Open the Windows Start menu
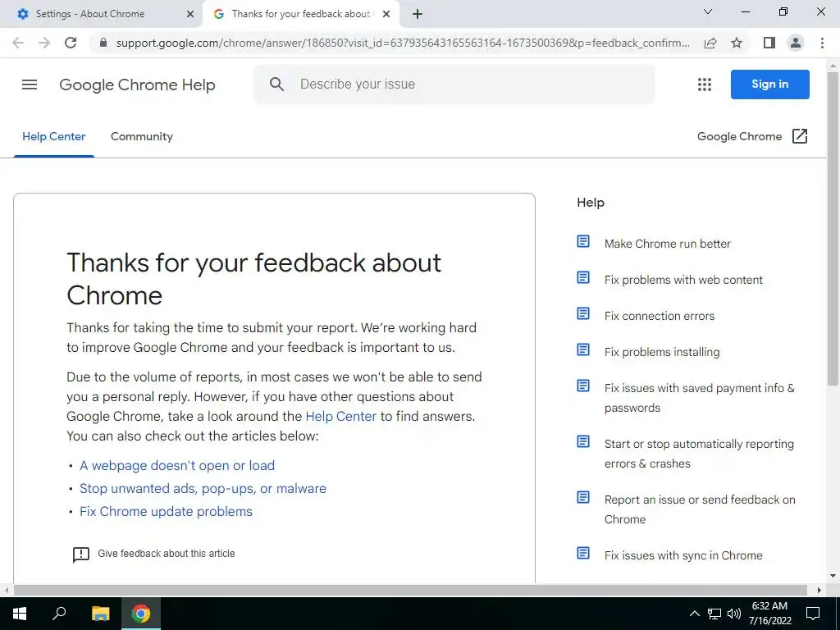840x630 pixels. point(20,614)
